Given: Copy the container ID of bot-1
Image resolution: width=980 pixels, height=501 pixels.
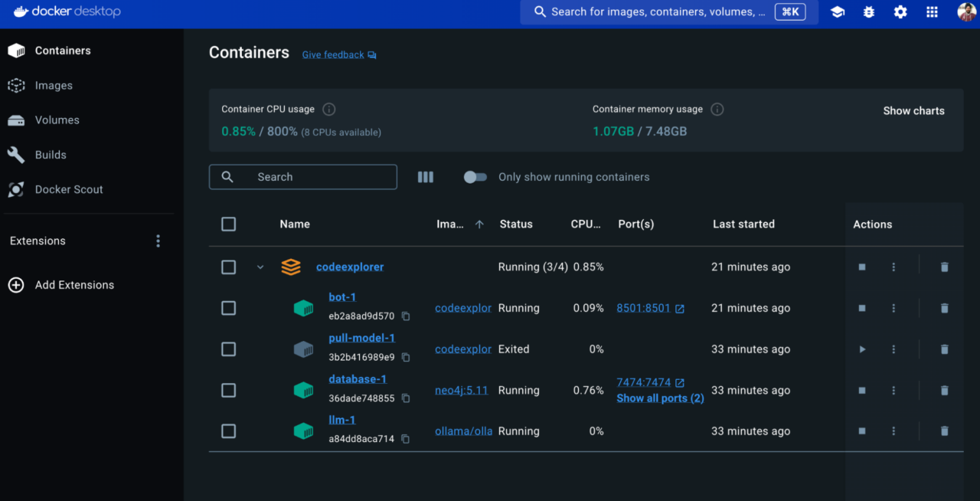Looking at the screenshot, I should click(x=405, y=316).
